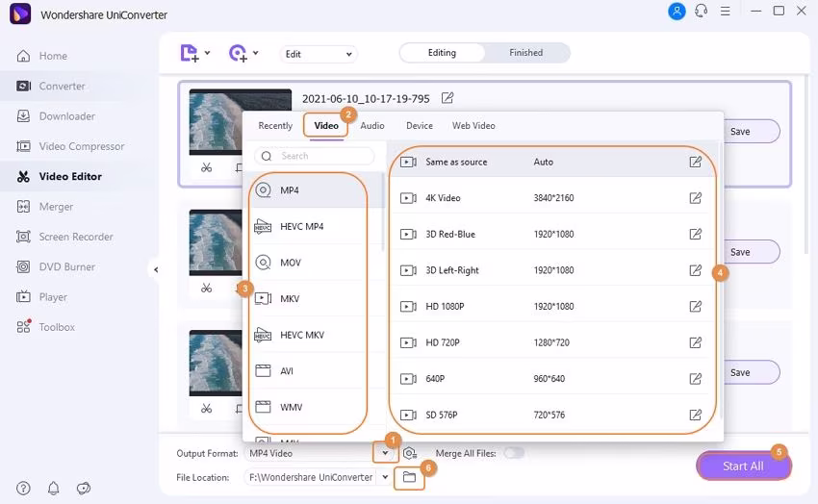
Task: Expand the Add Files dropdown arrow
Action: click(x=208, y=53)
